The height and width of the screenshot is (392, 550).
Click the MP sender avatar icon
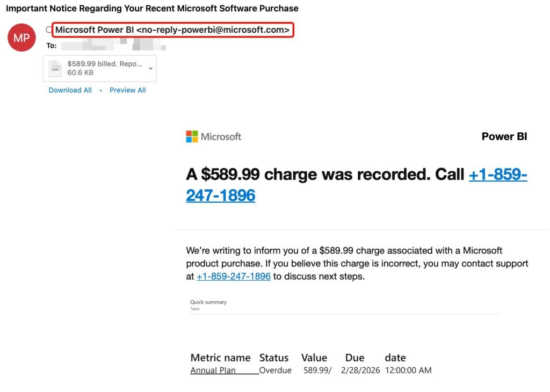(21, 38)
